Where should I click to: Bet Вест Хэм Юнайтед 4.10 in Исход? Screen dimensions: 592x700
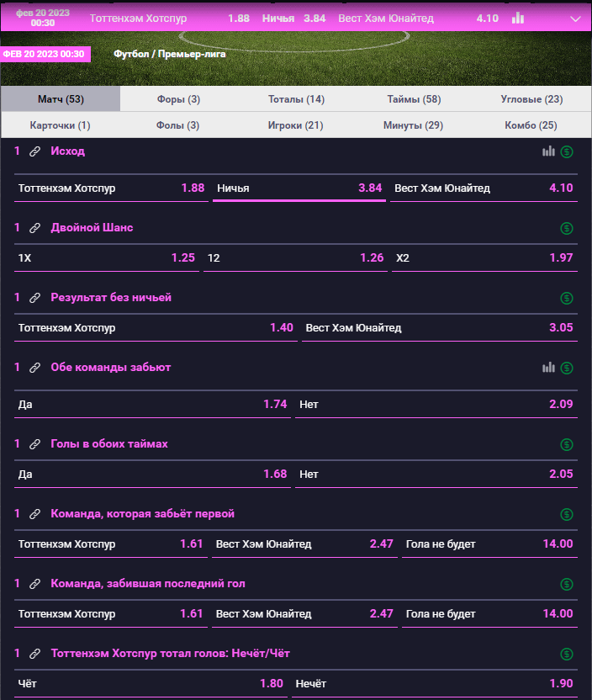[484, 188]
